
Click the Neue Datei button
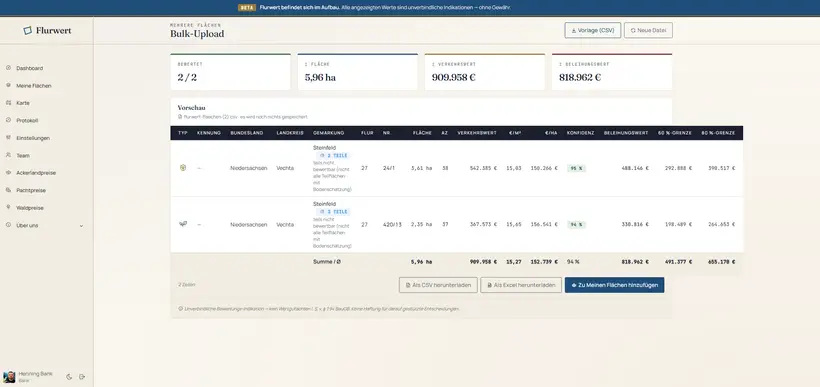[648, 30]
